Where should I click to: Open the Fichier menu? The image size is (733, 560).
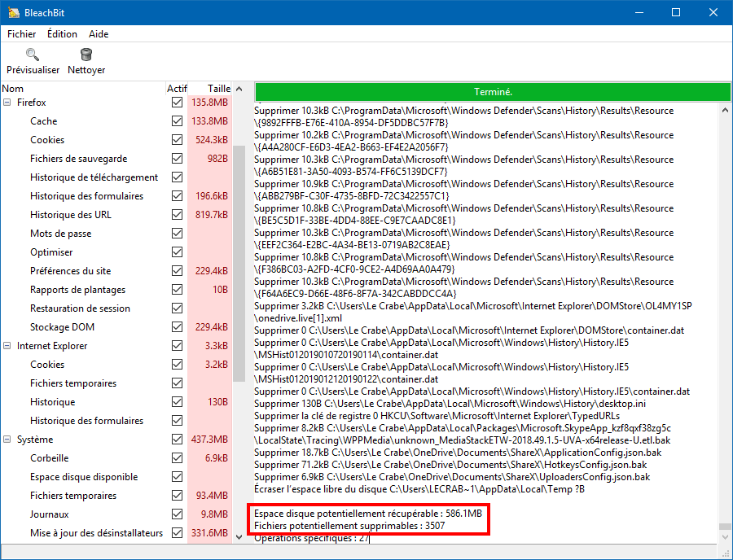point(21,34)
